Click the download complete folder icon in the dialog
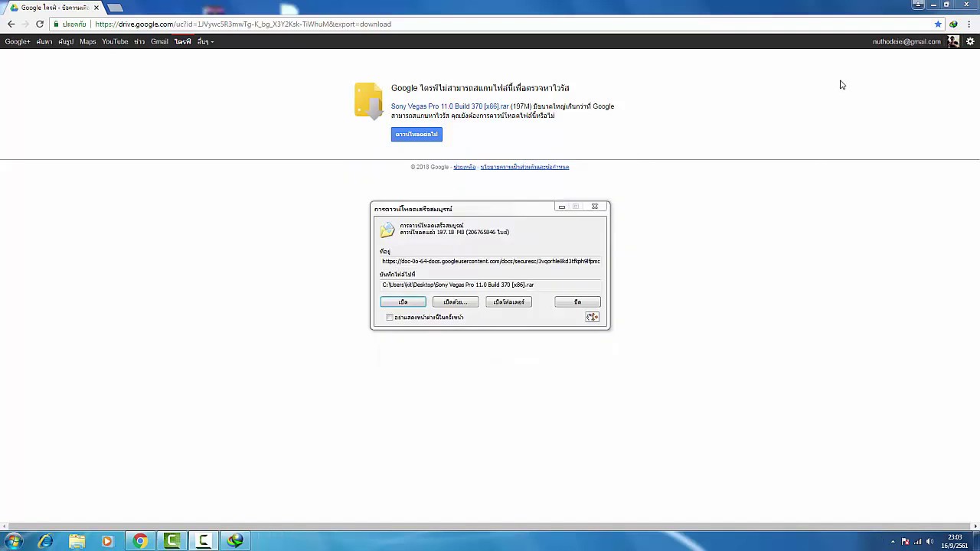The image size is (980, 551). tap(387, 230)
